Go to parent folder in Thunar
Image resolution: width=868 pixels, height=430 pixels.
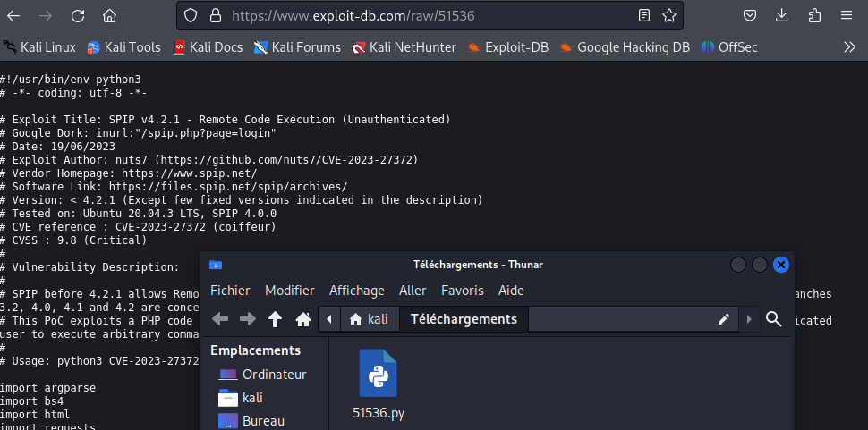point(275,319)
